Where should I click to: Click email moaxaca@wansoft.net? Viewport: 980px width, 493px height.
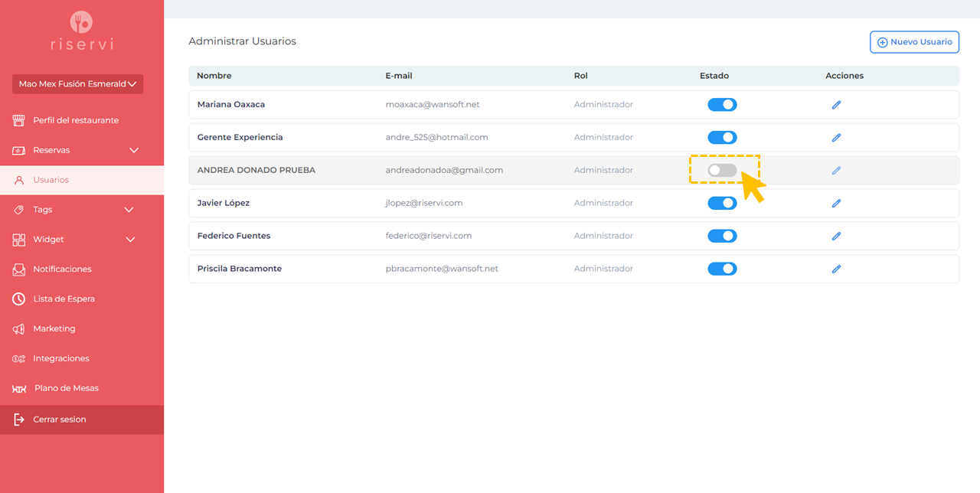(x=433, y=105)
